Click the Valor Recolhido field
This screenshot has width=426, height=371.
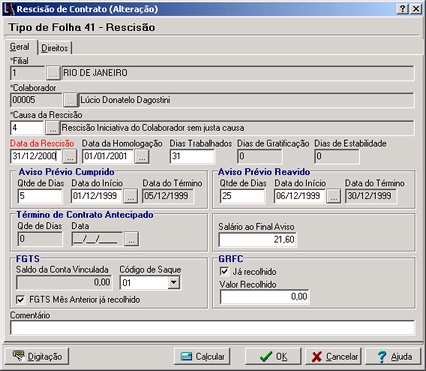click(265, 297)
